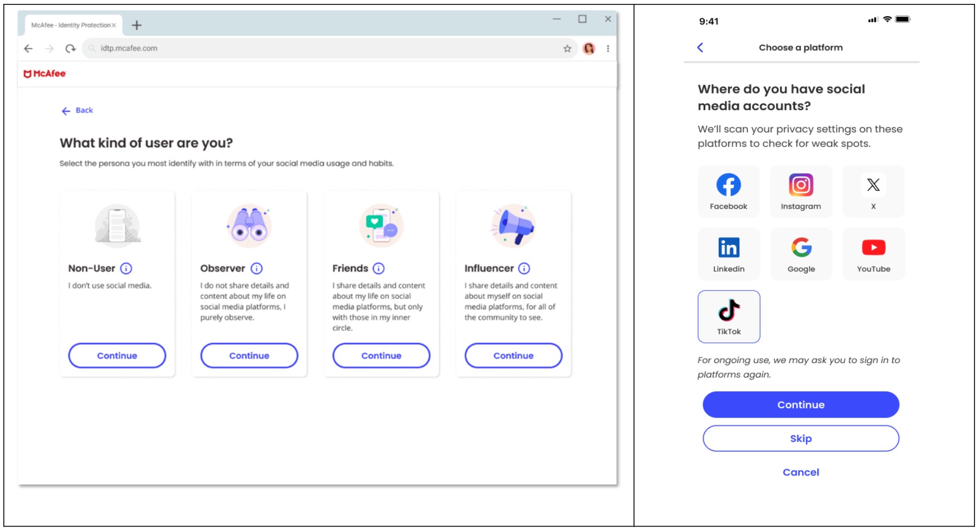Show info tooltip for Observer persona
This screenshot has height=530, width=980.
click(256, 268)
